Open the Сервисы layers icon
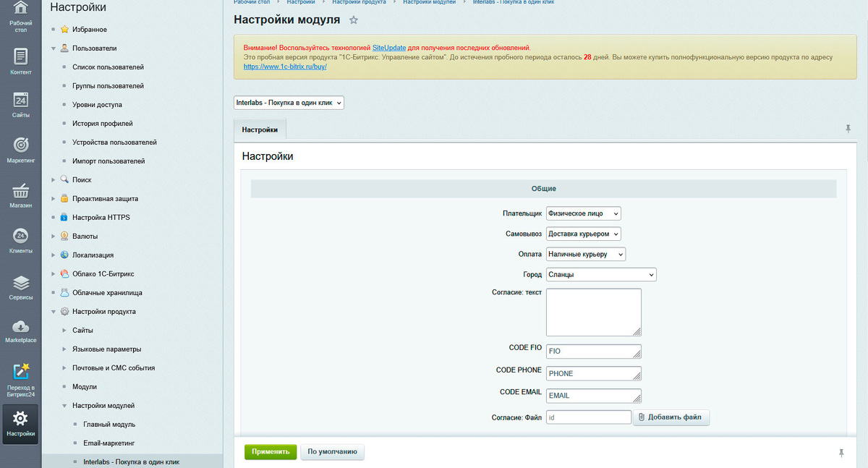 [21, 282]
